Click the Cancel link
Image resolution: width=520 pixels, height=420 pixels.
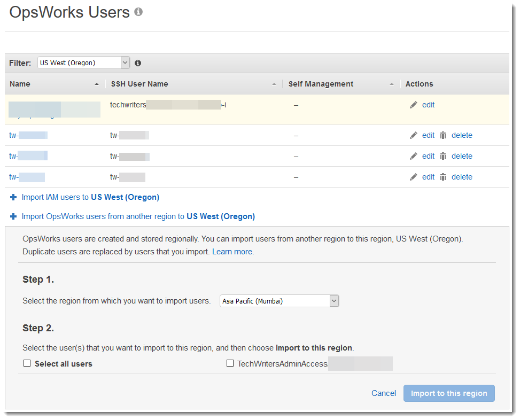[383, 393]
